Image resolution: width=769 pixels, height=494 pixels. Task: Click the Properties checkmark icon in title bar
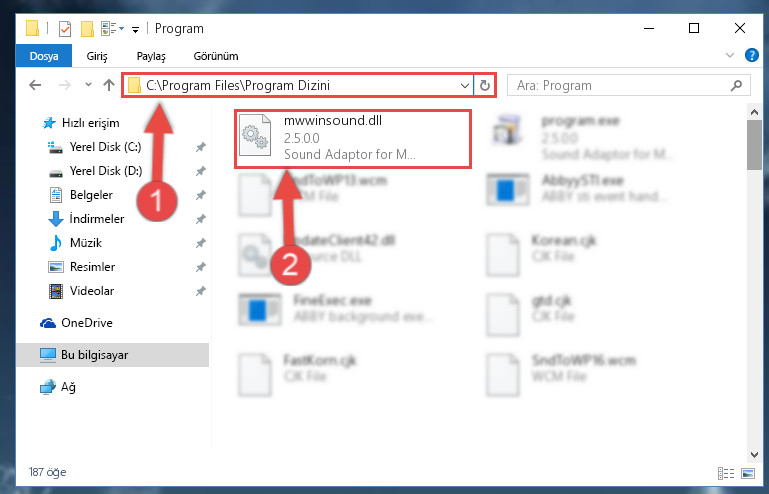click(x=65, y=29)
